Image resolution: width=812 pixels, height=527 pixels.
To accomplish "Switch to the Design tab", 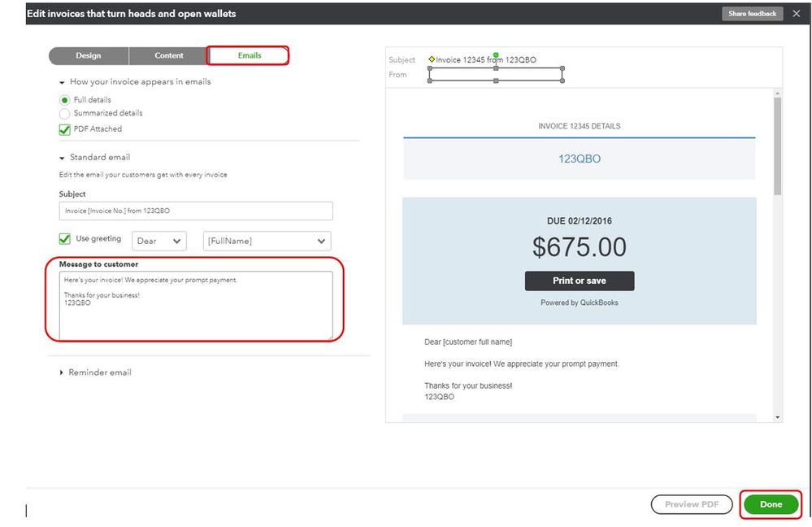I will [89, 55].
